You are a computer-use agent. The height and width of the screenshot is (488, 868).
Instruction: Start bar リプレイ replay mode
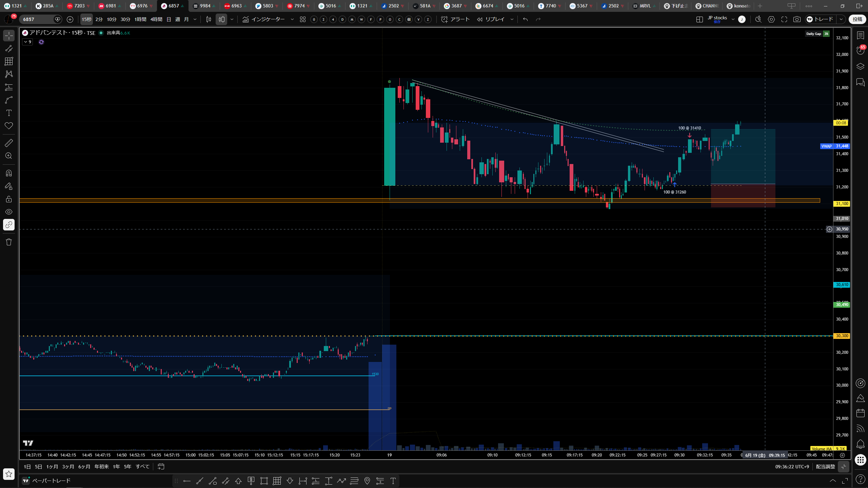click(x=491, y=19)
